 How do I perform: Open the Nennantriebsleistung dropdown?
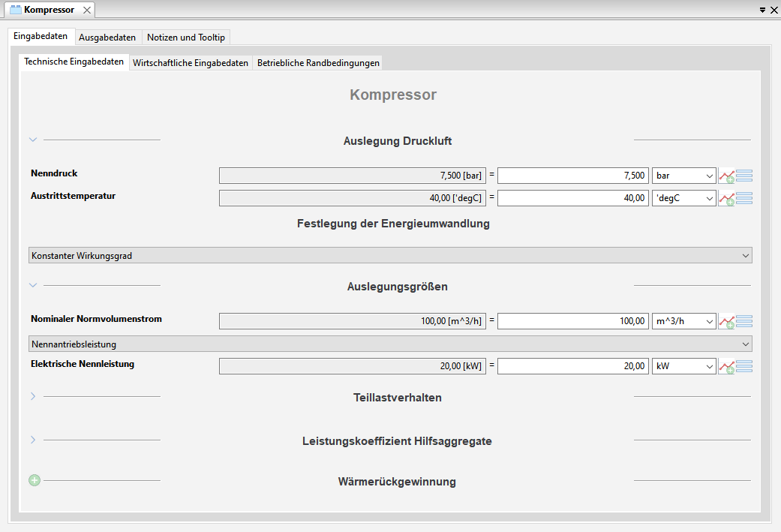390,344
